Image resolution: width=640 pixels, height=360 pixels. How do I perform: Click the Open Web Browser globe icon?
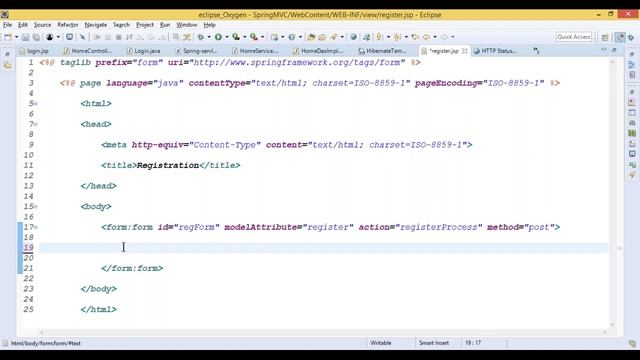click(353, 37)
